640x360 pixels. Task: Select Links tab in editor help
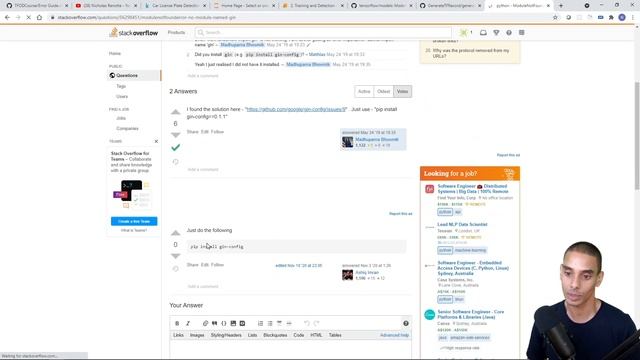point(178,335)
